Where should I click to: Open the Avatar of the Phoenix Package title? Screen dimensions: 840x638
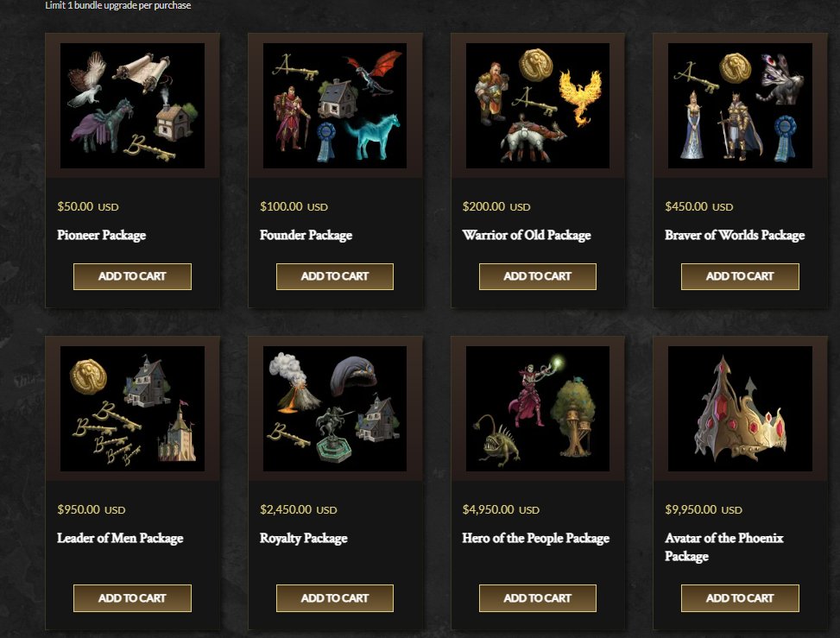click(724, 547)
